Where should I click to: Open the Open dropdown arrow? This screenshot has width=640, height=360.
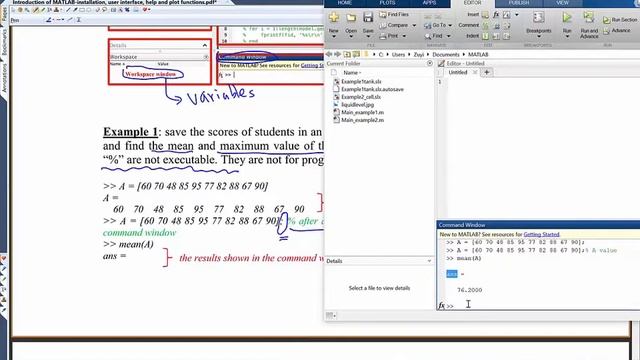(351, 36)
